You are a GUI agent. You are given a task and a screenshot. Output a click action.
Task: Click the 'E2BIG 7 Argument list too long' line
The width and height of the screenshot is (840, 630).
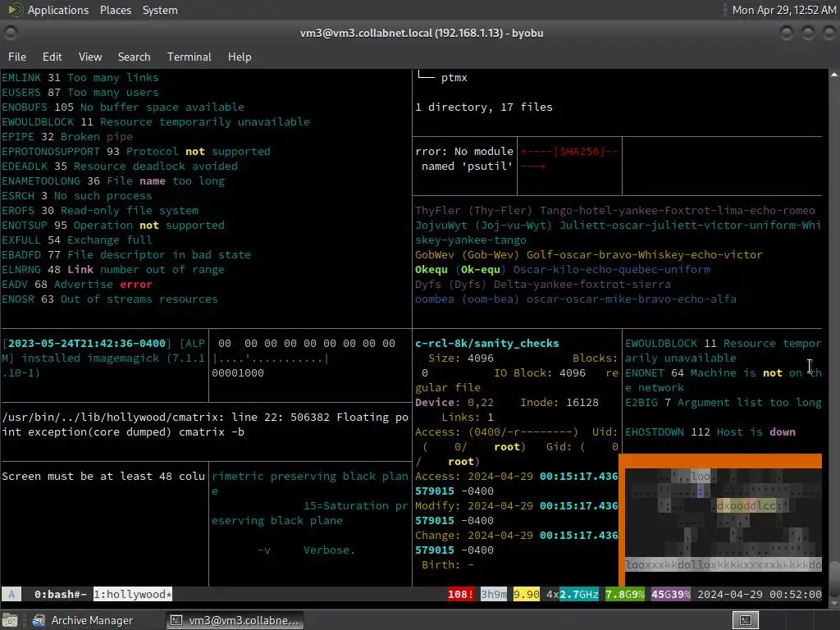point(724,402)
